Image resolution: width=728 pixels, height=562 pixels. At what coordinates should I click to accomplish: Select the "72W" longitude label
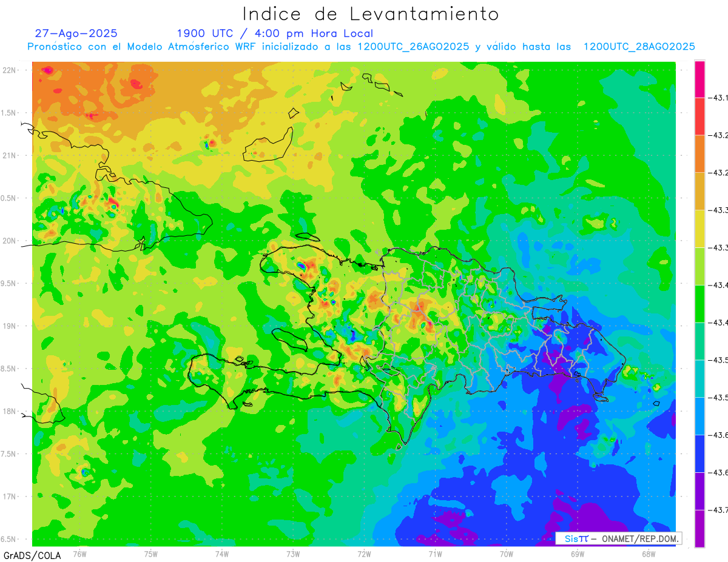coord(364,554)
